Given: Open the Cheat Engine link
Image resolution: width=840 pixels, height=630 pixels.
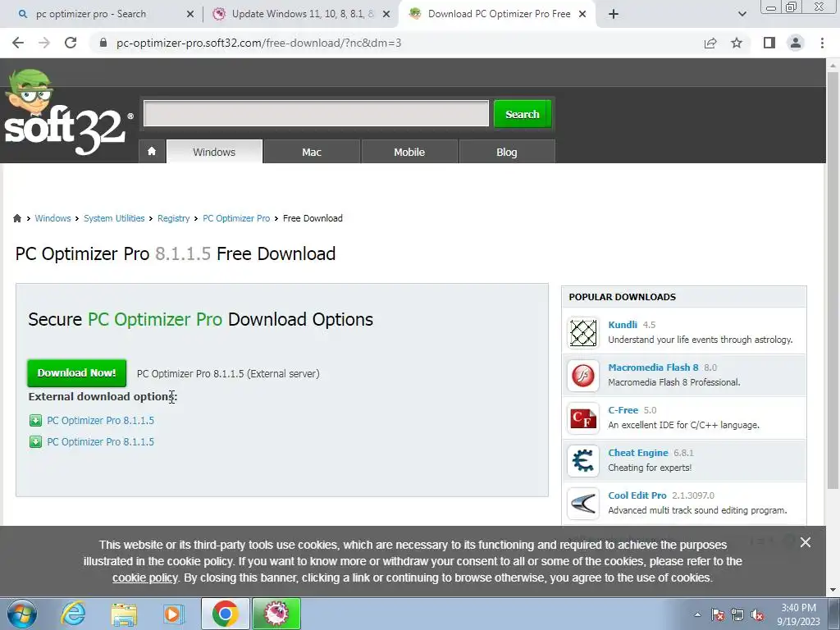Looking at the screenshot, I should click(x=638, y=453).
